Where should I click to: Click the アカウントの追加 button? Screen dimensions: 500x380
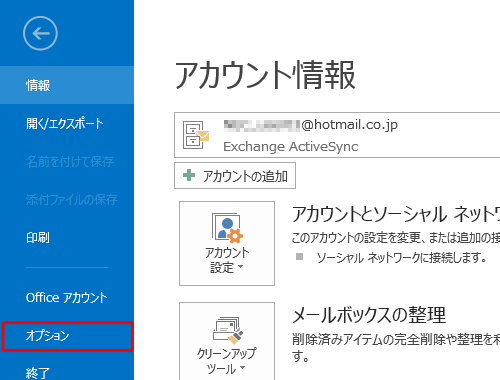coord(235,176)
